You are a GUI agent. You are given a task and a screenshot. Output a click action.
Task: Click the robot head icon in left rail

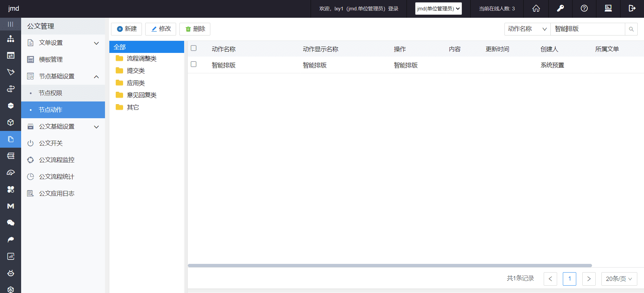point(11,273)
